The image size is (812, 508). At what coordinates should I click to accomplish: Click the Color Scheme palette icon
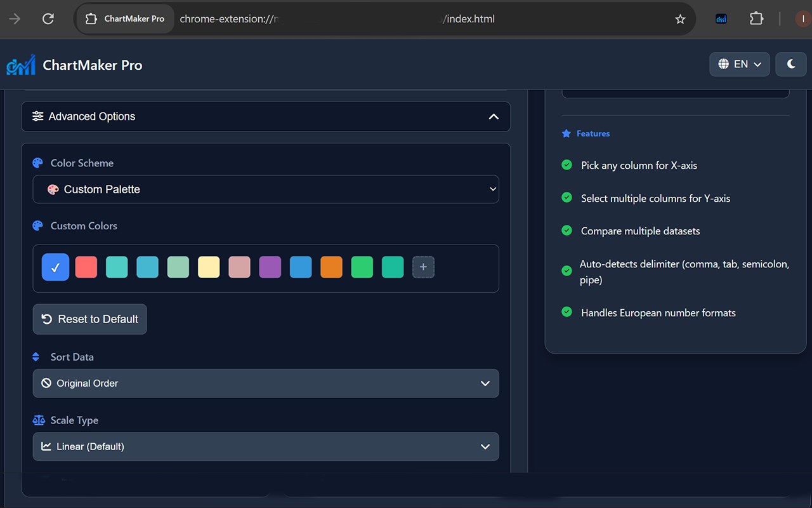pos(37,163)
